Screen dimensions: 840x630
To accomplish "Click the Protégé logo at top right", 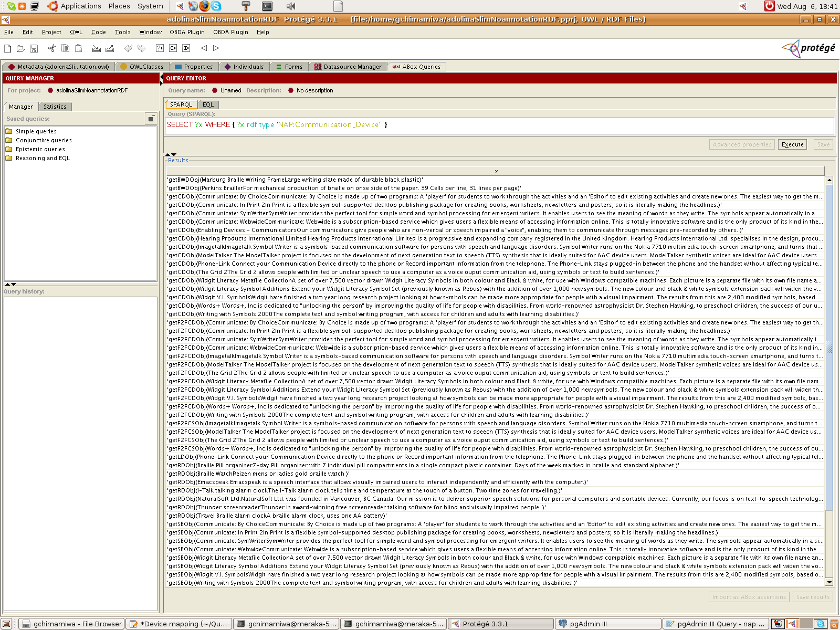I will click(808, 48).
